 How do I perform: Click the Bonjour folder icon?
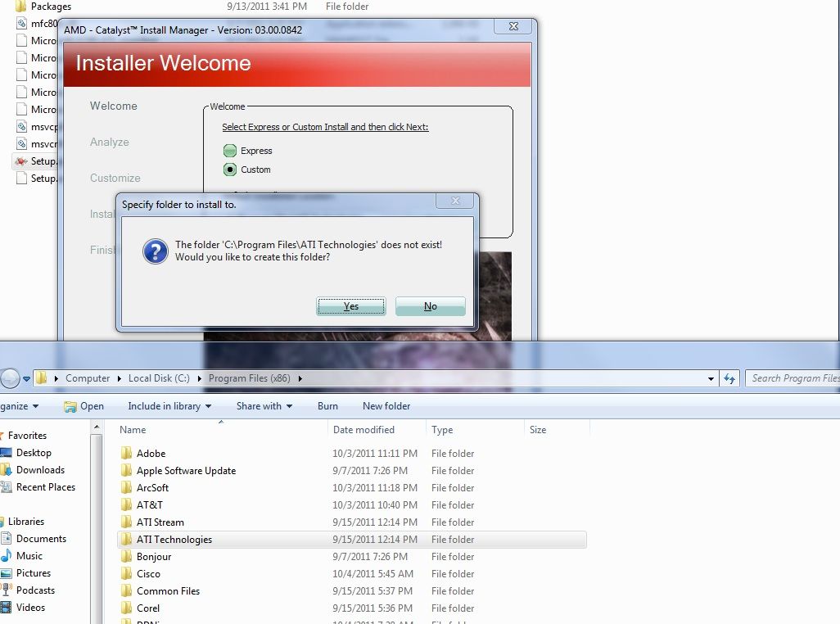click(126, 556)
